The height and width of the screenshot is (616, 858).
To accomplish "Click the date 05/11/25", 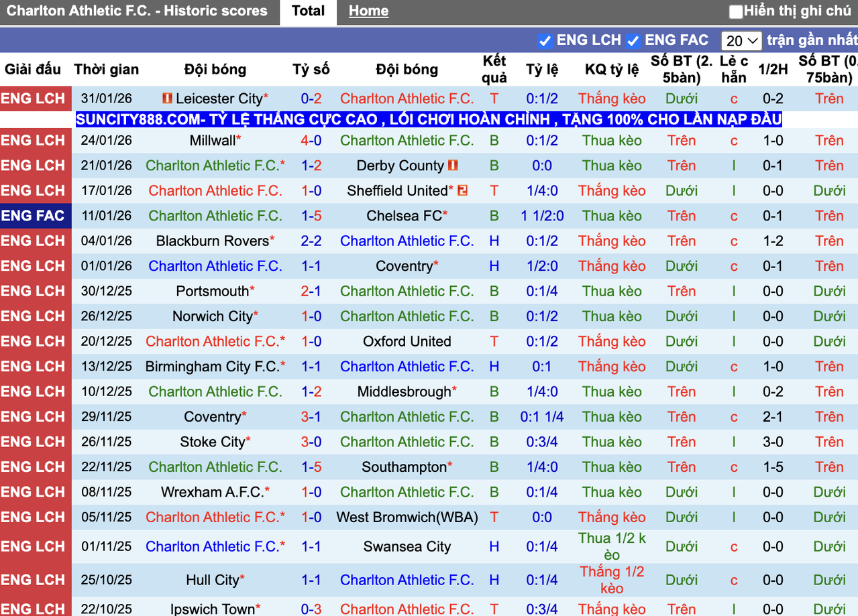I will point(107,517).
